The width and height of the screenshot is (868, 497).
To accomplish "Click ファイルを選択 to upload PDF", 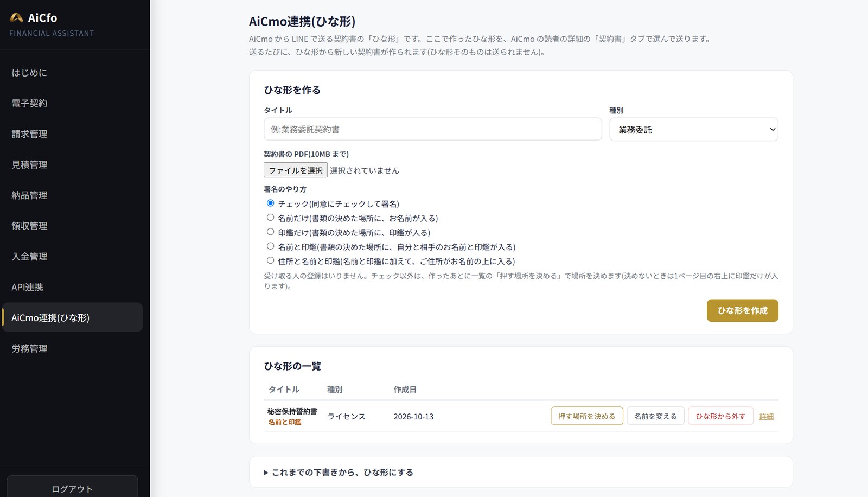I will [296, 170].
